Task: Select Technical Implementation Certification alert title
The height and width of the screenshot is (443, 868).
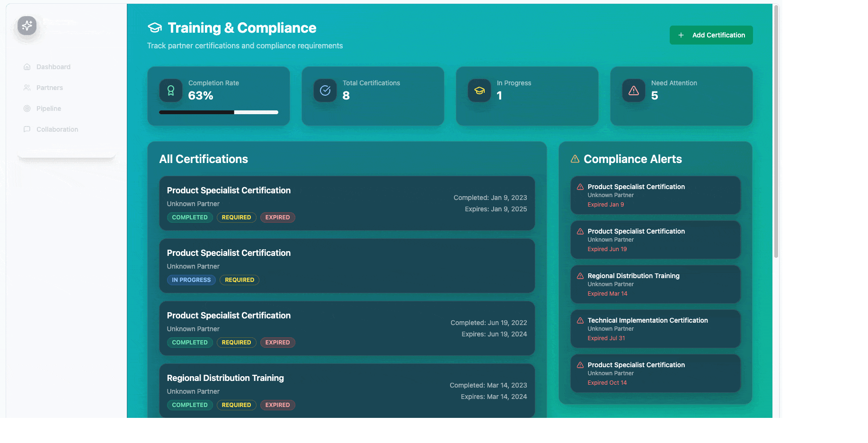Action: point(648,320)
